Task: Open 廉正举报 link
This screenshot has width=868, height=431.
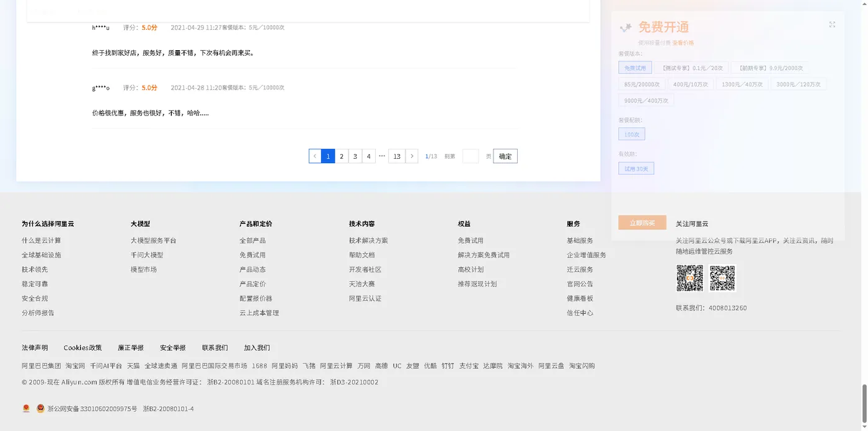Action: [131, 348]
